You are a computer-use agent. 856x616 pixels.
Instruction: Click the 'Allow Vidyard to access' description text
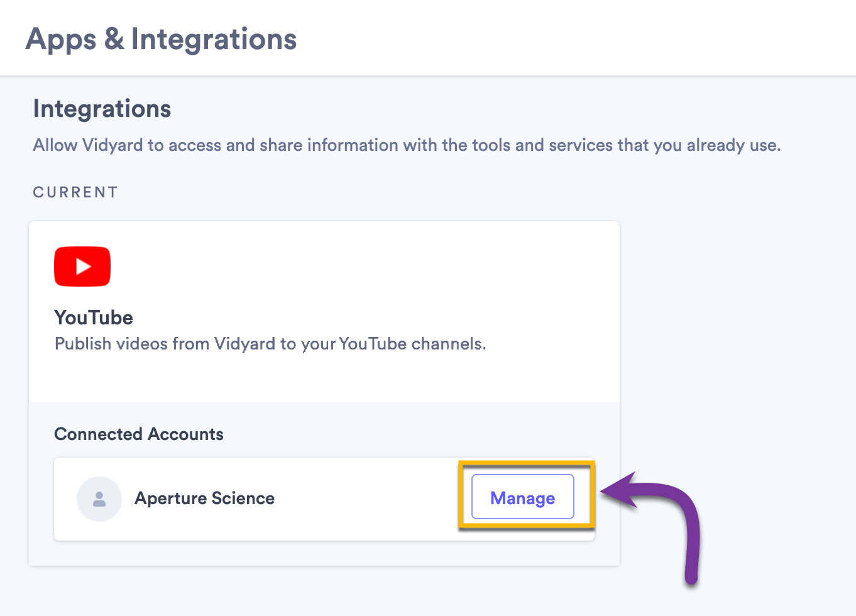coord(407,145)
